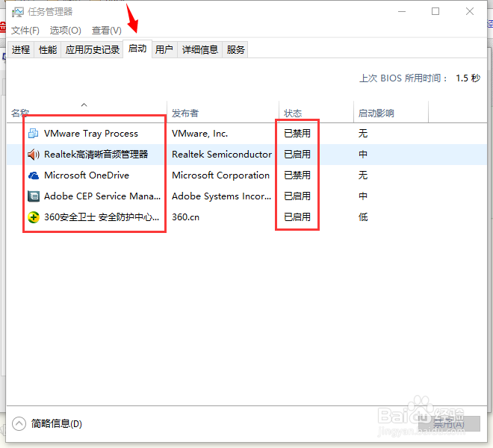Select the 启动 tab
Screen dimensions: 493x448
coord(137,49)
